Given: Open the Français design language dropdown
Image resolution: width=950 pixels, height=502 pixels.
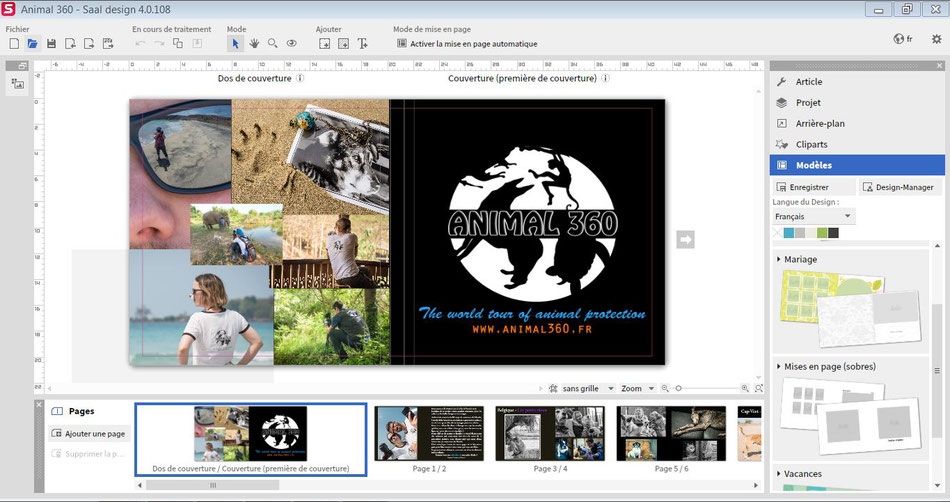Looking at the screenshot, I should point(814,216).
